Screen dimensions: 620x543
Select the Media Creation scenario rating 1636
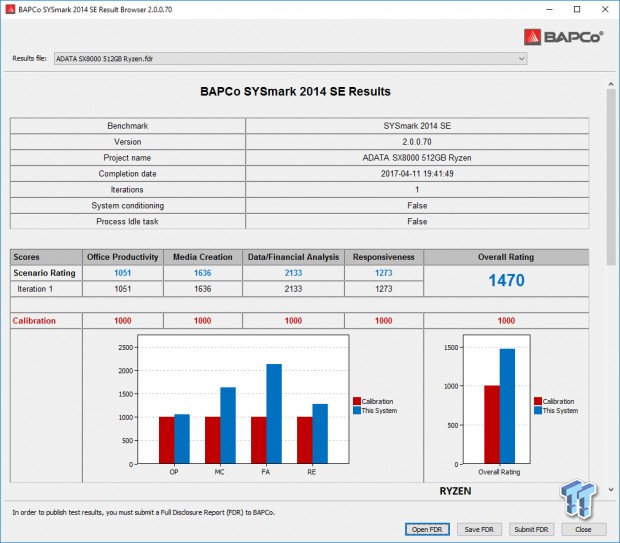[x=202, y=272]
